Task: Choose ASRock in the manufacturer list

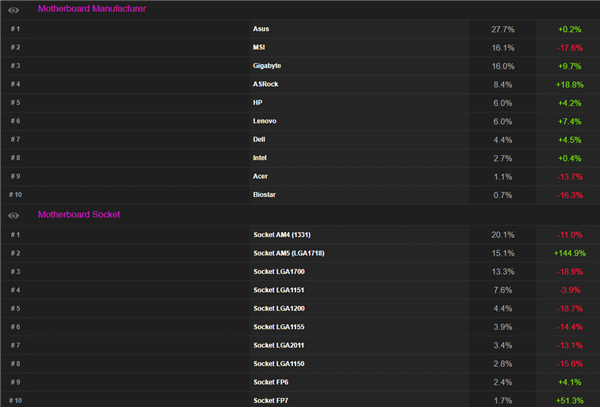Action: (x=266, y=84)
